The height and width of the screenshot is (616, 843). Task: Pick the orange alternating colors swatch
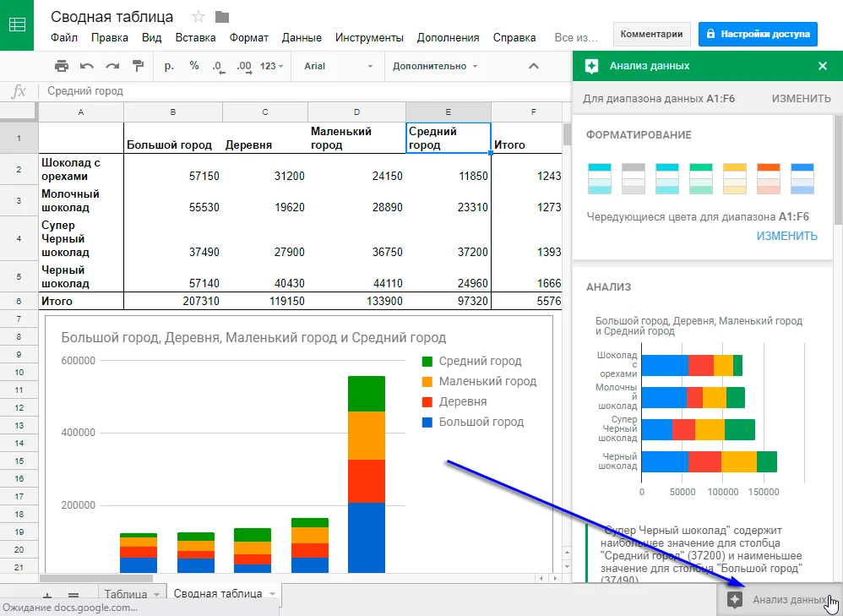(x=768, y=178)
